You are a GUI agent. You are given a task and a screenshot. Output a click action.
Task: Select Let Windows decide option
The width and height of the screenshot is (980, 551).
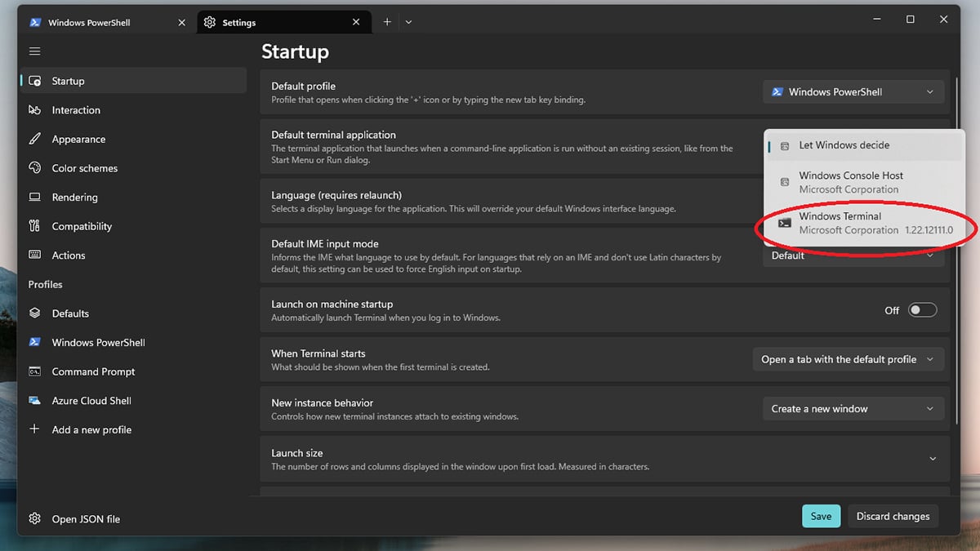pos(864,145)
